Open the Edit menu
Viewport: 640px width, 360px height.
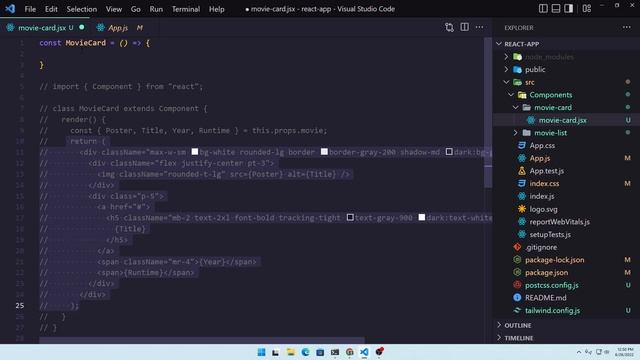51,9
